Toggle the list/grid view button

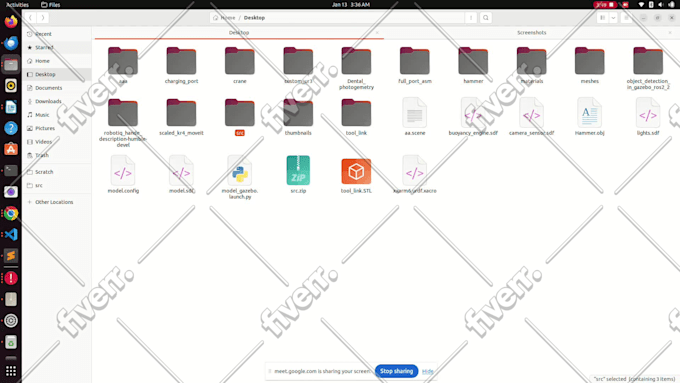[602, 18]
